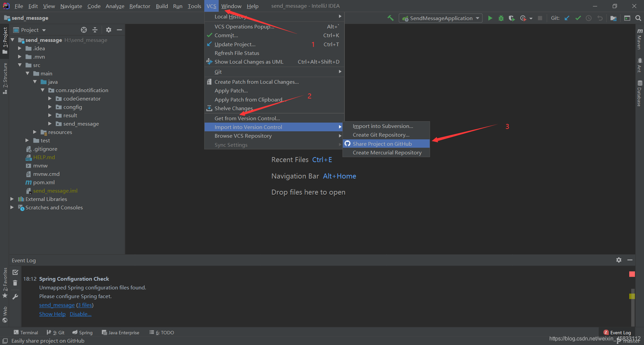Start debugging with the bug icon
Image resolution: width=644 pixels, height=345 pixels.
pos(501,18)
